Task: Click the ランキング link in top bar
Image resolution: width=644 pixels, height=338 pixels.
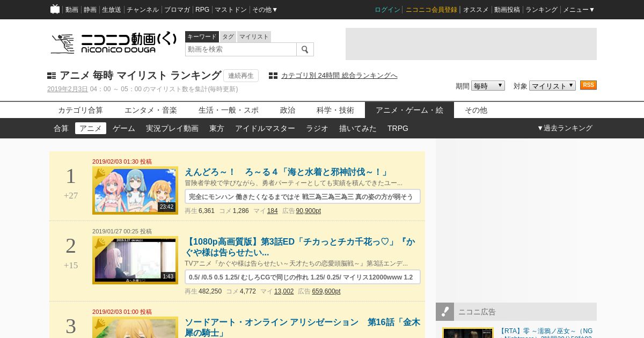Action: (541, 10)
